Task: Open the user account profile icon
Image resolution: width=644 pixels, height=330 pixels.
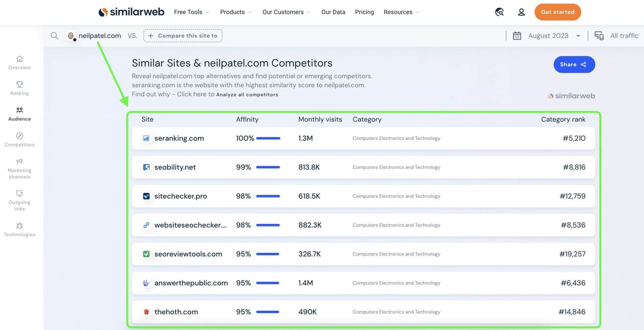Action: (521, 12)
